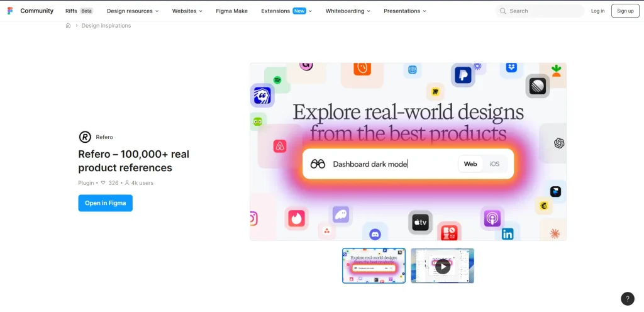Click the Instagram icon in hero image
The width and height of the screenshot is (644, 312).
click(253, 218)
